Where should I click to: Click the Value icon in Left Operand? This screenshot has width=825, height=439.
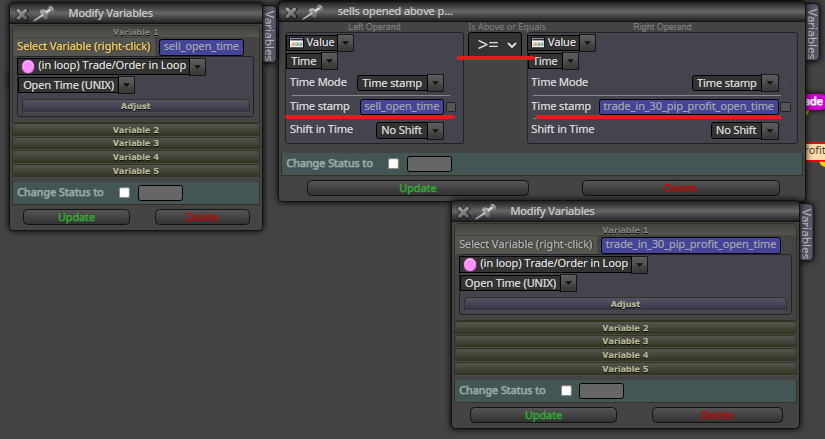click(297, 43)
